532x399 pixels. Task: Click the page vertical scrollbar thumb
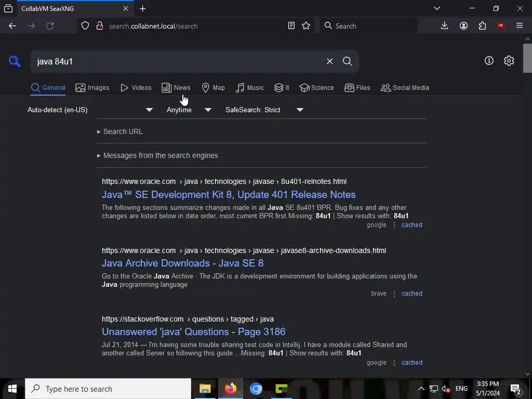pos(527,58)
